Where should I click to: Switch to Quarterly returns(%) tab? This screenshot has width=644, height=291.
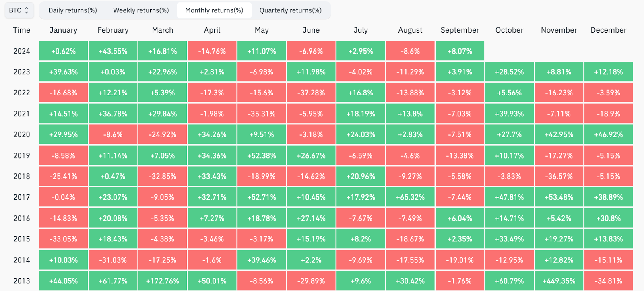tap(291, 10)
